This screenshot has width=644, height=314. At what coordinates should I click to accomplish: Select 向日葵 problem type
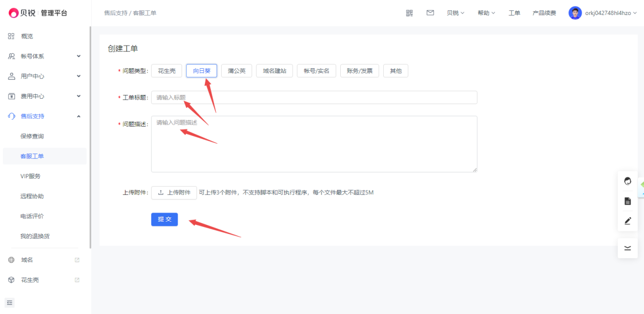point(202,71)
